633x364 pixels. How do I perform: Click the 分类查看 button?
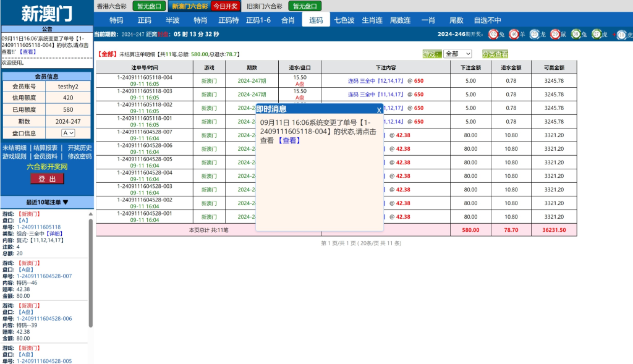[x=495, y=54]
